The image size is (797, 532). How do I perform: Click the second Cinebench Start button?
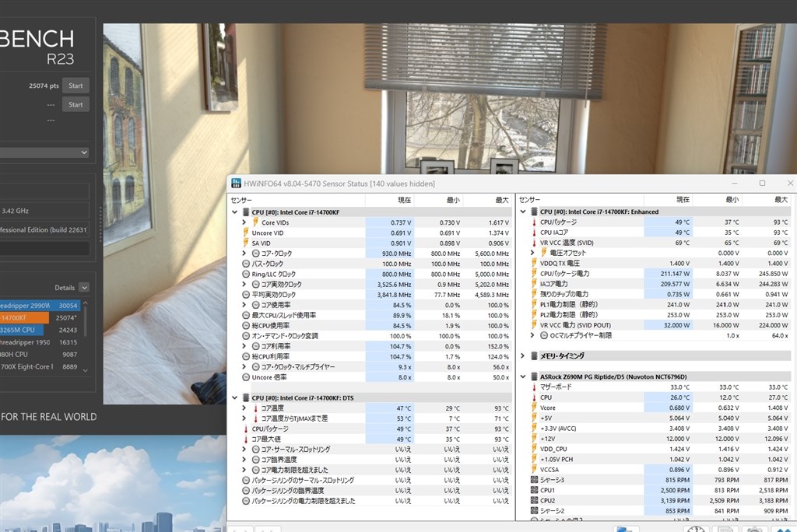click(75, 104)
